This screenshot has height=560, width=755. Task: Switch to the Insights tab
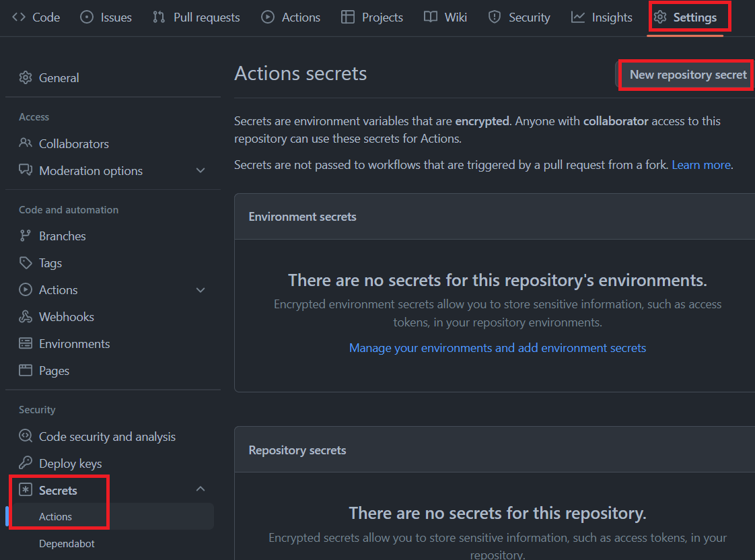click(602, 17)
